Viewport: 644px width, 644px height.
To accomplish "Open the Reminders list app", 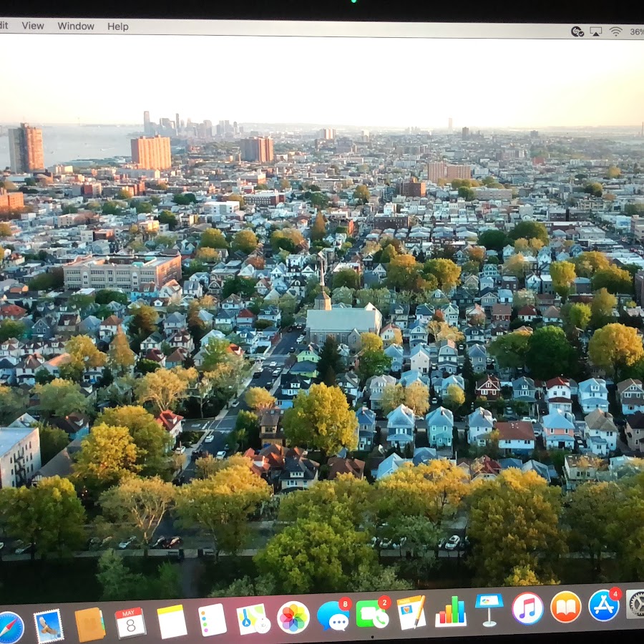I will coord(212,620).
